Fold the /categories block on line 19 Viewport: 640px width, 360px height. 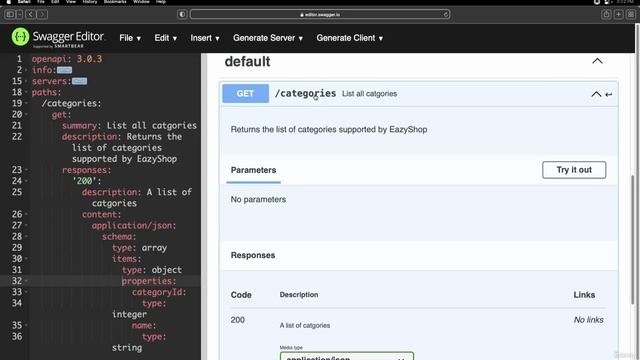pos(26,103)
